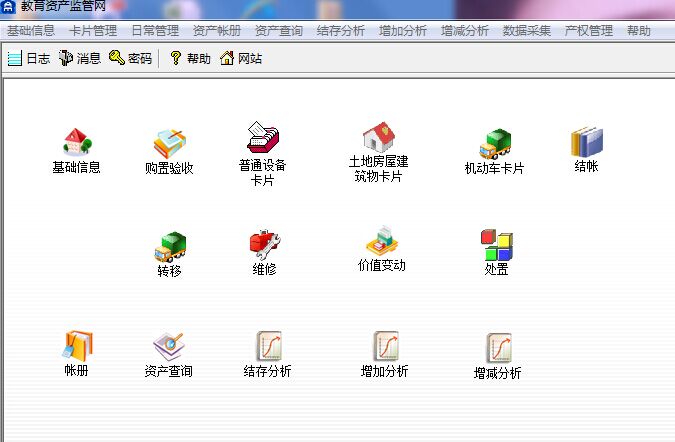Click the 日志 toolbar button
The height and width of the screenshot is (442, 675).
tap(28, 58)
